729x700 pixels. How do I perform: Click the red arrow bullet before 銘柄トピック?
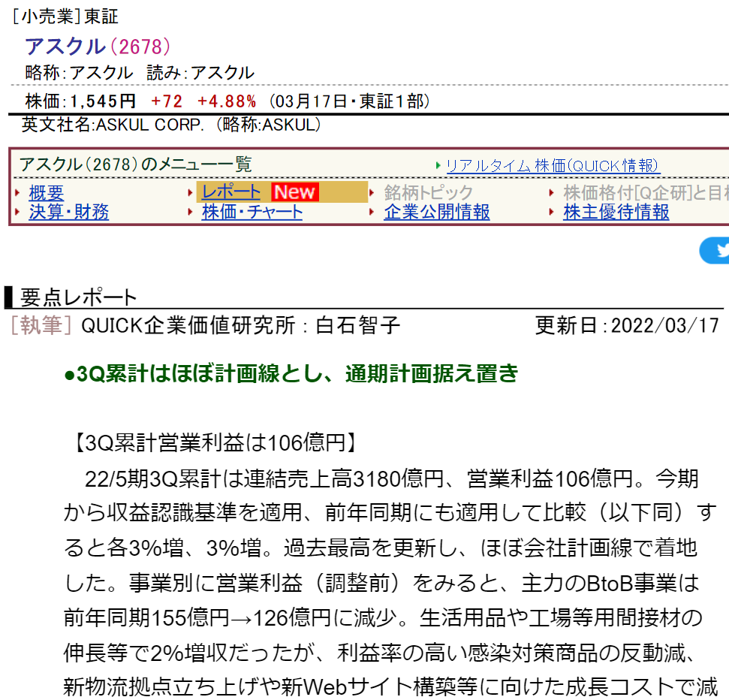coord(372,192)
